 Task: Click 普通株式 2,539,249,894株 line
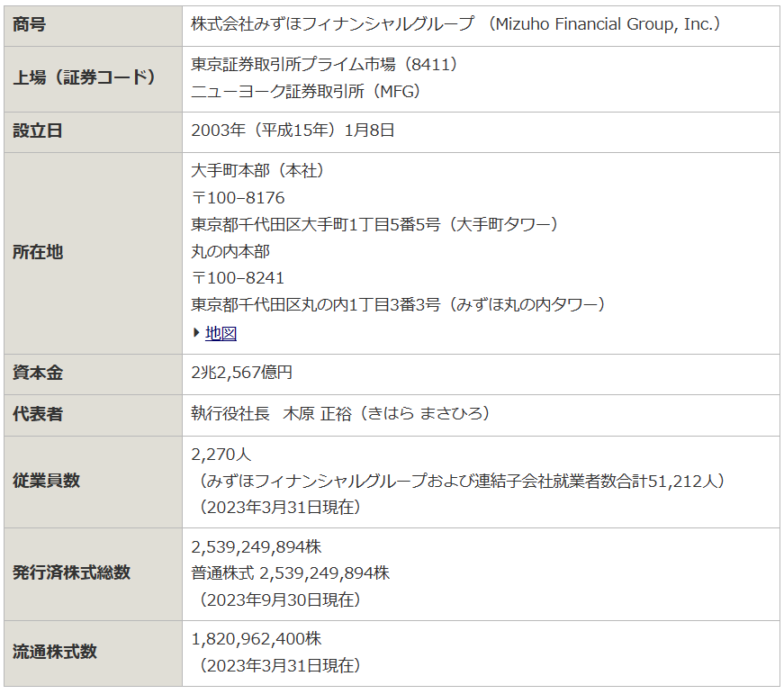pyautogui.click(x=291, y=573)
